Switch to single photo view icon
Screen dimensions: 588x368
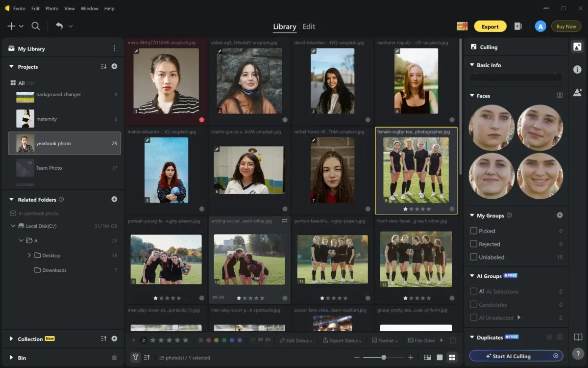coord(440,358)
